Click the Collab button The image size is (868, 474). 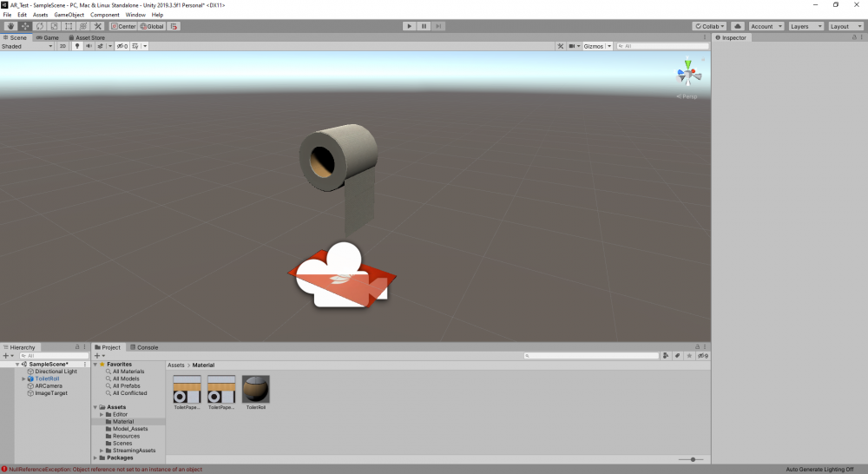(709, 26)
